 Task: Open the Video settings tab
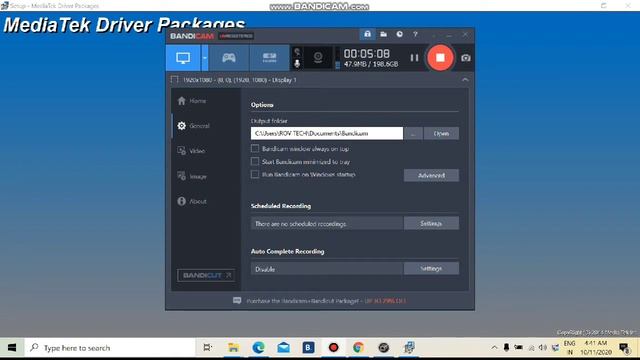point(191,151)
